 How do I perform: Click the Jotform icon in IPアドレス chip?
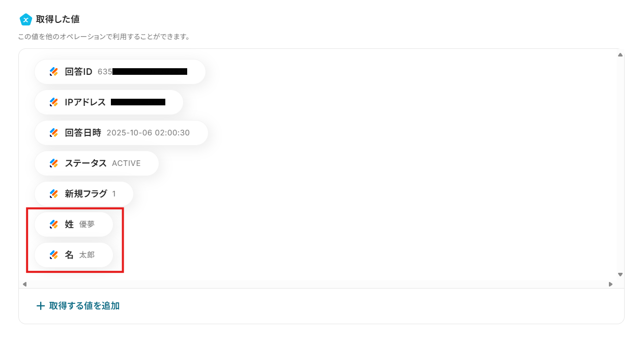point(54,102)
